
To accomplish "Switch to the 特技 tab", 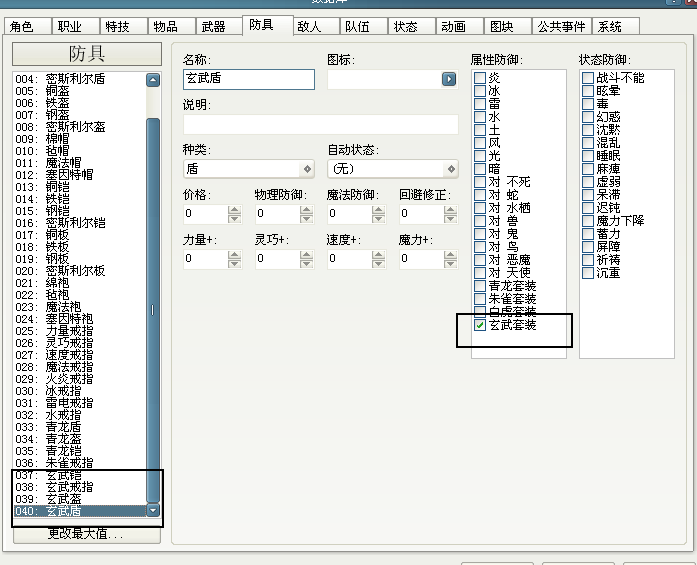I will [124, 26].
